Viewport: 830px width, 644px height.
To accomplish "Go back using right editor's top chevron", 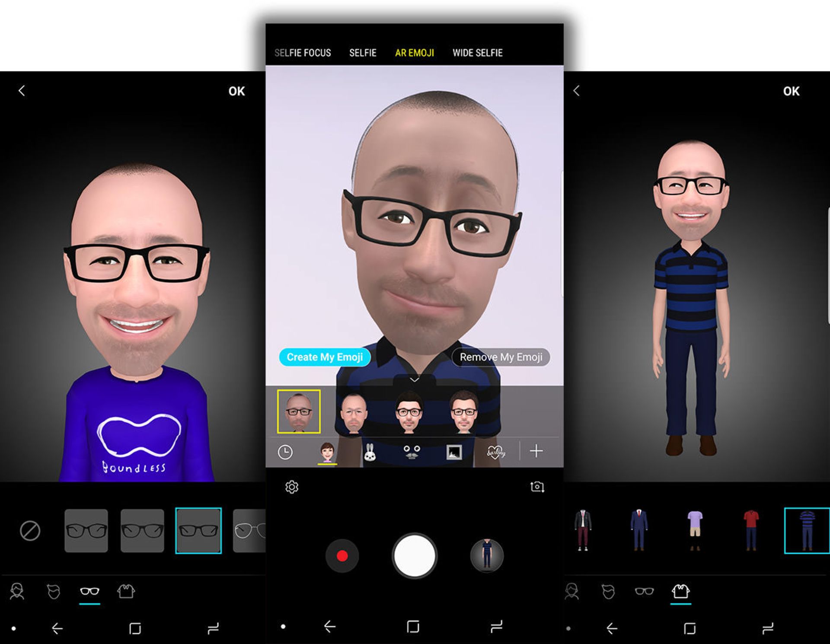I will click(x=576, y=91).
